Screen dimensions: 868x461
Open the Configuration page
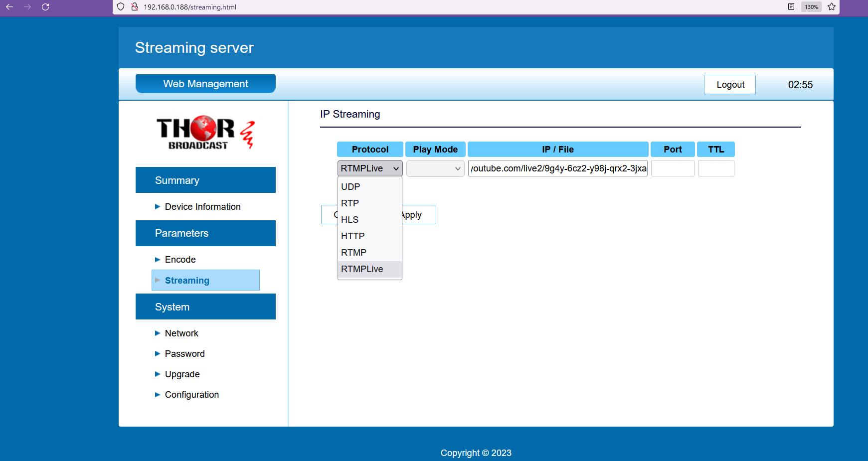[191, 394]
